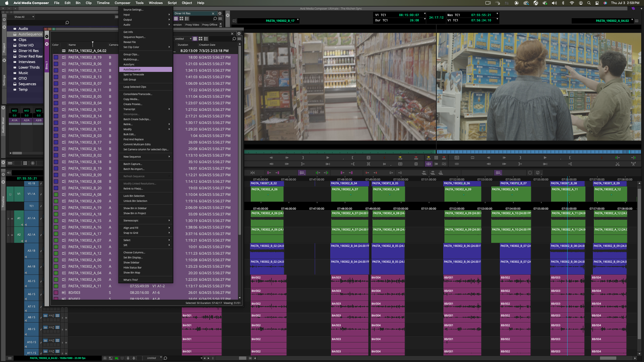Click MID pan button for A1/A
This screenshot has height=362, width=644.
pyautogui.click(x=15, y=111)
